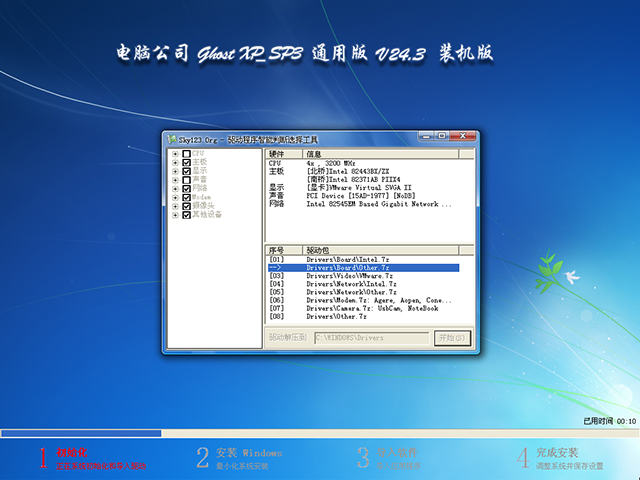The height and width of the screenshot is (480, 640).
Task: Enable the 声音 checkbox
Action: pos(187,179)
